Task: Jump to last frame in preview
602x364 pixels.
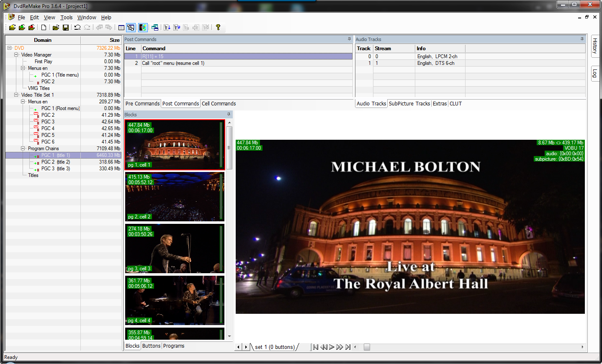Action: (348, 347)
